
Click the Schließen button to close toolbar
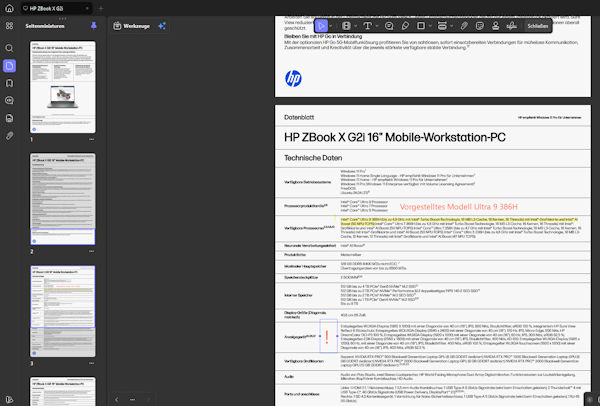point(538,26)
